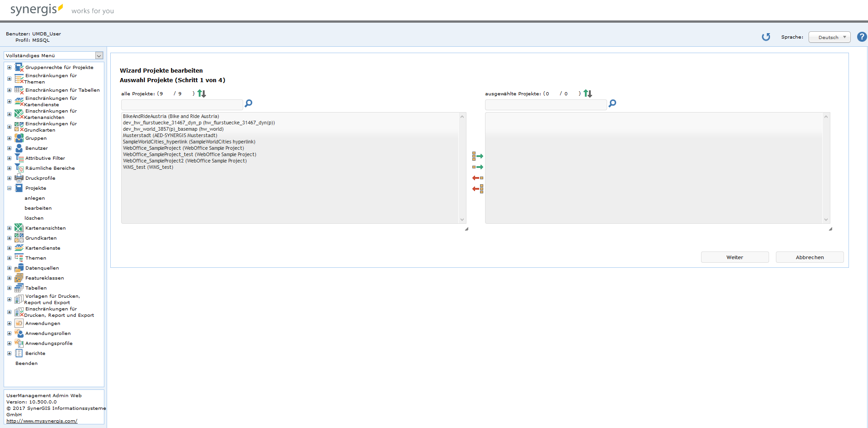Click the Grundkarten icon
Image resolution: width=868 pixels, height=428 pixels.
click(x=19, y=238)
